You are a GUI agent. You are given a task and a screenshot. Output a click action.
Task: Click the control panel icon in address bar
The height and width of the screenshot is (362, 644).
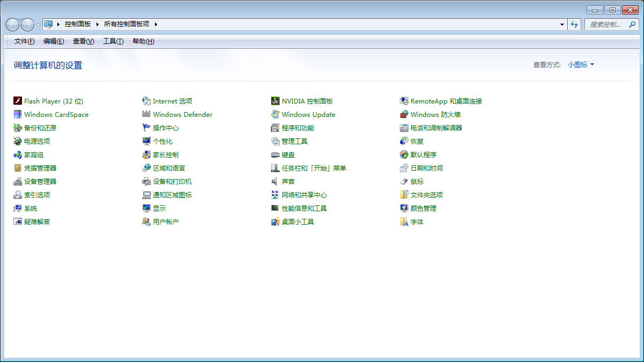pos(48,24)
